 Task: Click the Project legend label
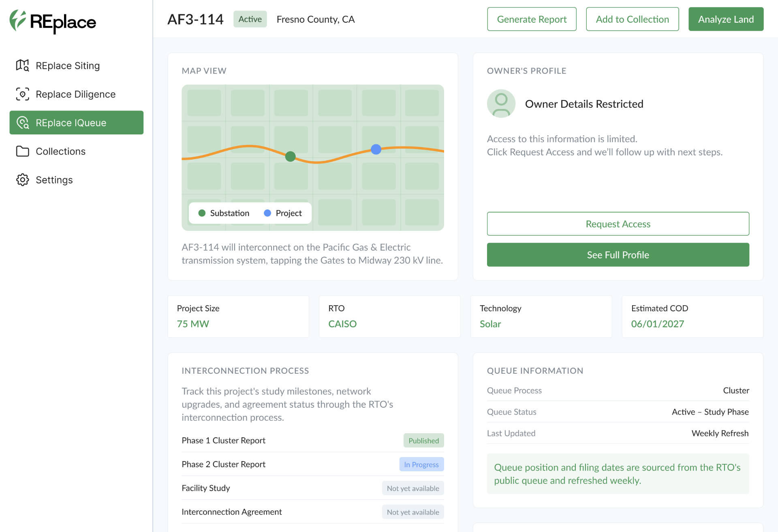289,213
